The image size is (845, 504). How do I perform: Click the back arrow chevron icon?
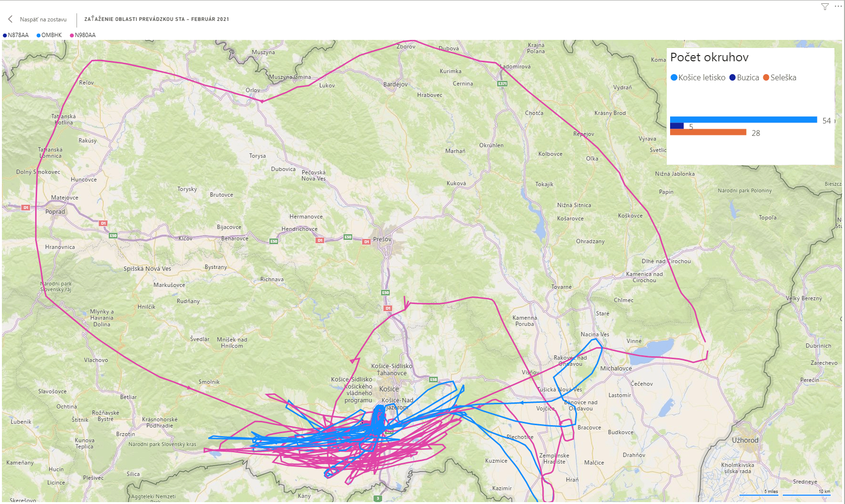point(10,19)
